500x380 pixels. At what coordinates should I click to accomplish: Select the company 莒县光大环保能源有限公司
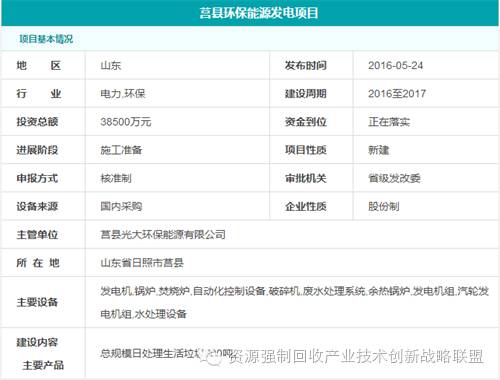[x=163, y=235]
